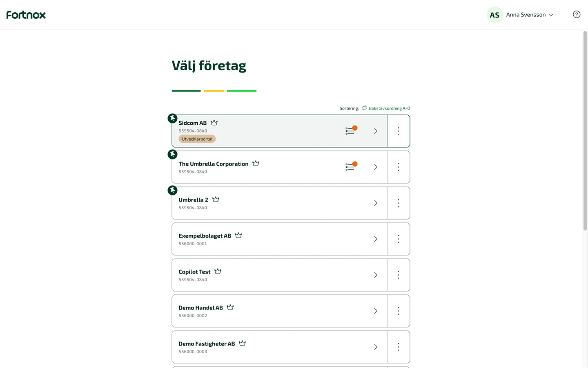Screen dimensions: 588x368
Task: Open the three-dot menu for Sidcom AB
Action: [x=399, y=131]
